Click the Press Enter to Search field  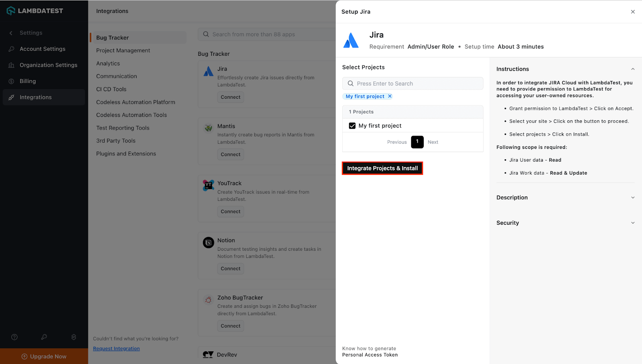(x=412, y=83)
